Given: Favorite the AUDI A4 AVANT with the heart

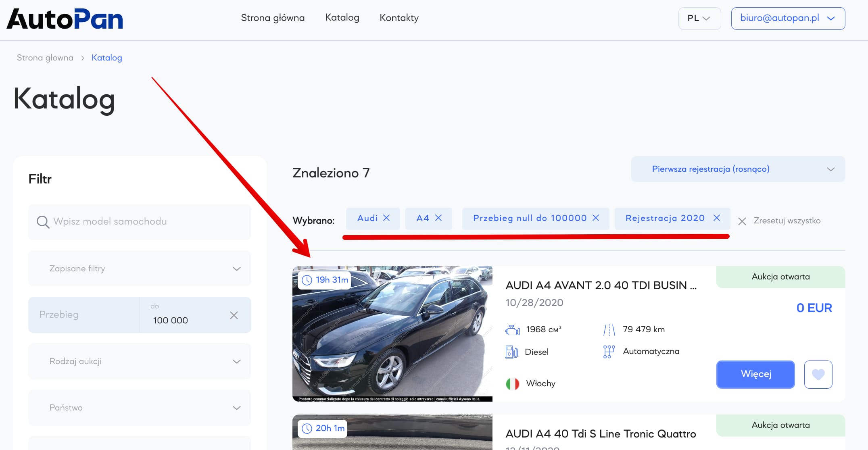Looking at the screenshot, I should [x=818, y=374].
